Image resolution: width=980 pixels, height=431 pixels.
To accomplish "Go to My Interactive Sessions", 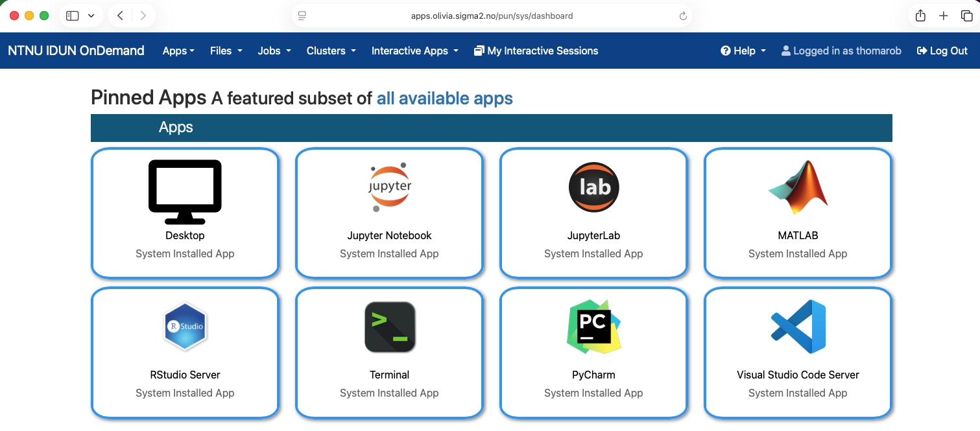I will [x=536, y=51].
